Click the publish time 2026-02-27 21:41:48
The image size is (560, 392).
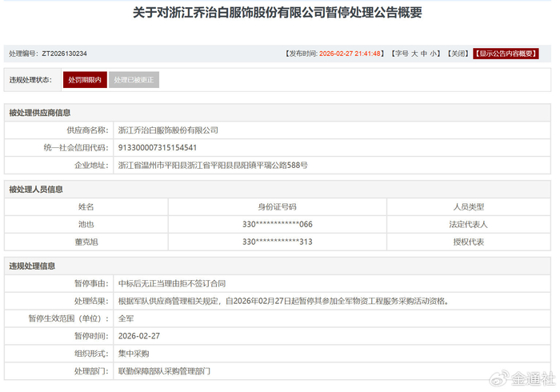tap(350, 54)
